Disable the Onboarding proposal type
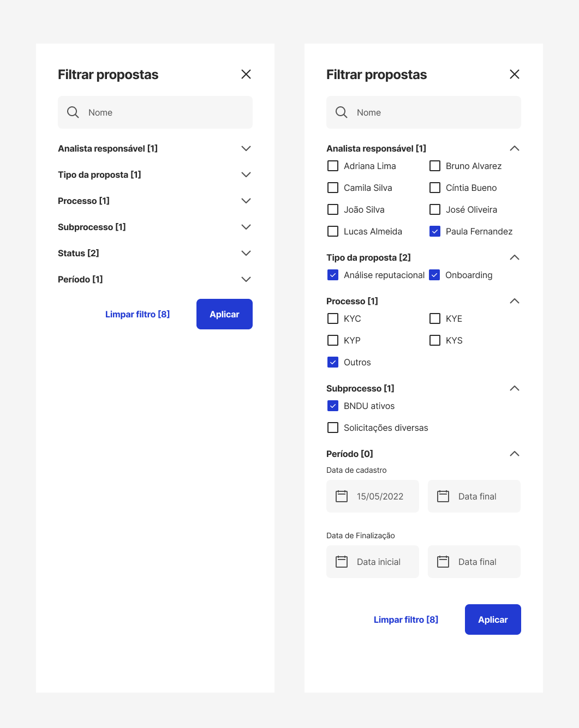The width and height of the screenshot is (579, 728). pos(434,275)
